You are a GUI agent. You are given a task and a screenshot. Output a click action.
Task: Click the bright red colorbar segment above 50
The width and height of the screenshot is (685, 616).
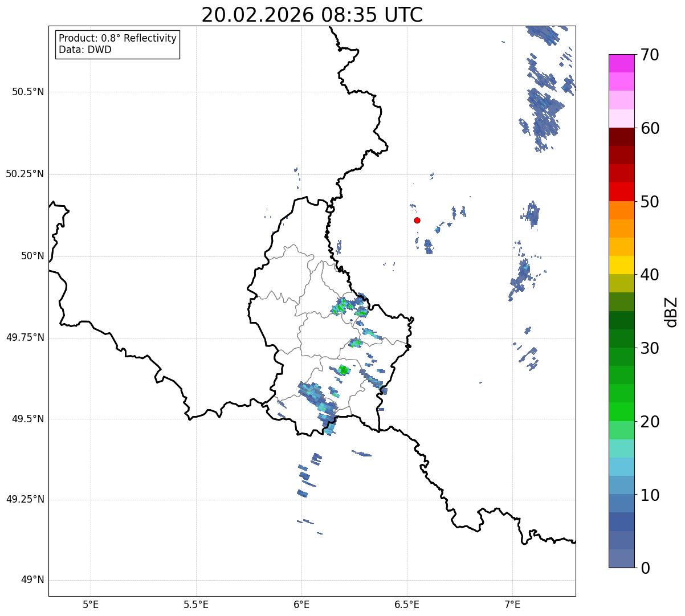pos(621,192)
